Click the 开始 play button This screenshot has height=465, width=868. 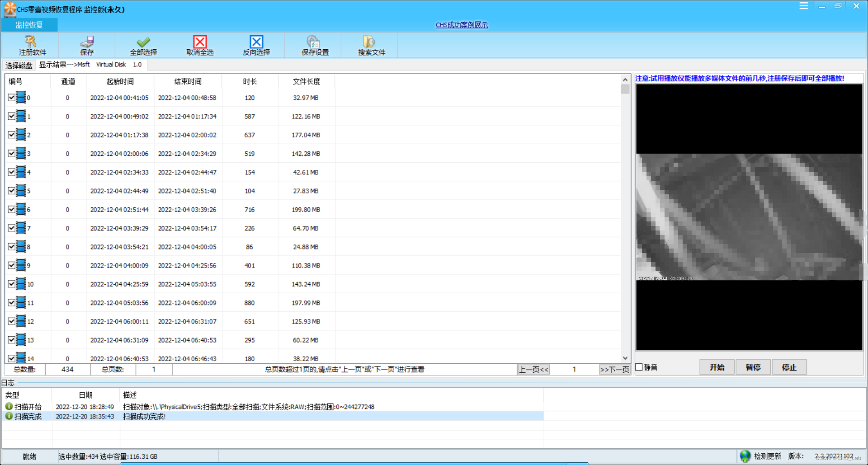[717, 367]
